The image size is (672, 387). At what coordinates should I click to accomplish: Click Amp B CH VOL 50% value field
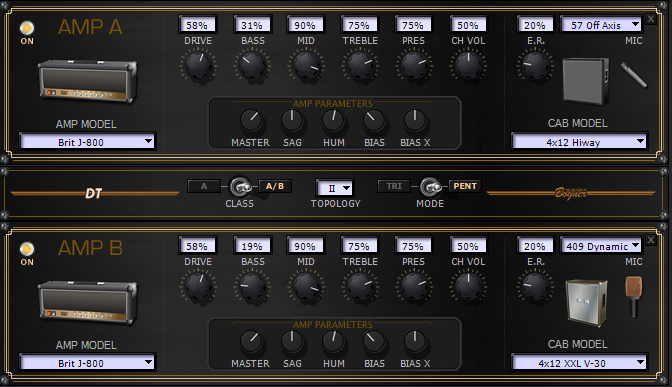[x=468, y=246]
